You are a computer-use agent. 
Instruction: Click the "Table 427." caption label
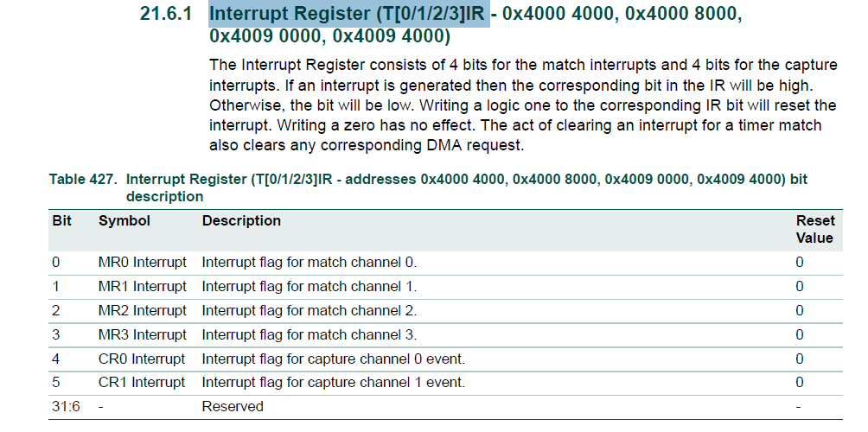tap(82, 180)
